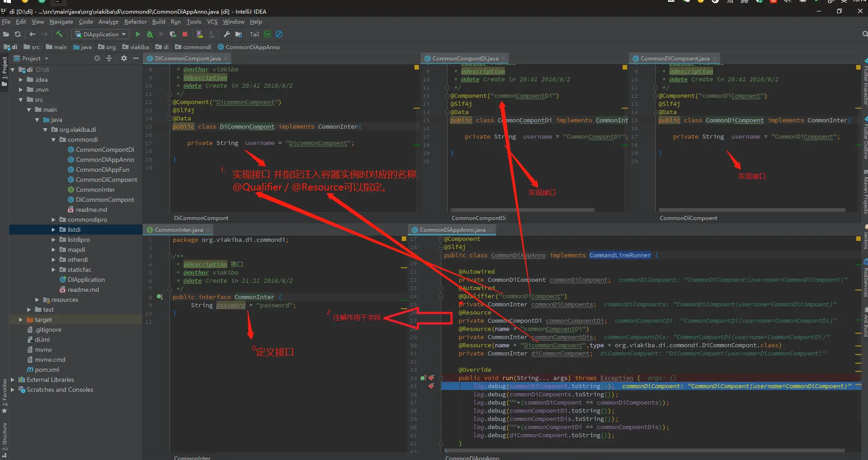Screen dimensions: 868x460
Task: Click the commondi breadcrumb in navigation bar
Action: [x=197, y=47]
